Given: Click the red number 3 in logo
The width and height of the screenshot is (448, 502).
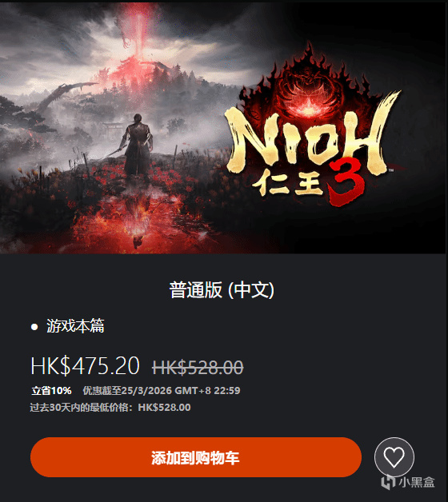Looking at the screenshot, I should pyautogui.click(x=346, y=182).
